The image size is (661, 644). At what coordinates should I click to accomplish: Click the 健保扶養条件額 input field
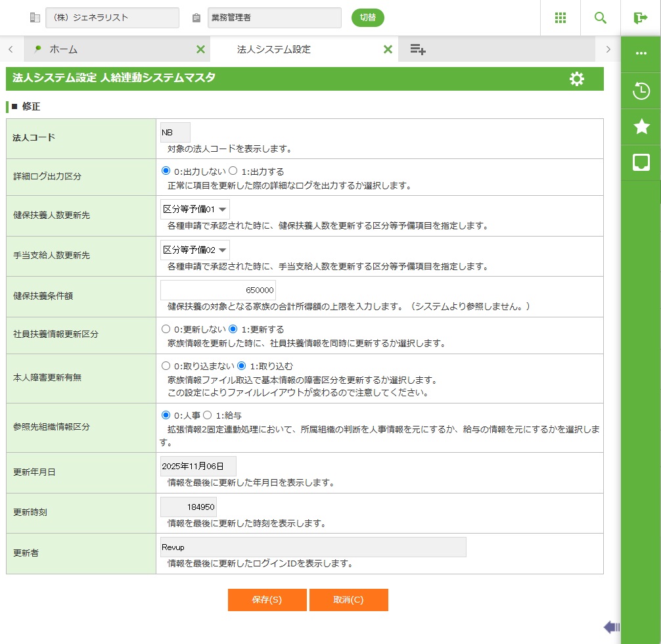click(x=218, y=290)
